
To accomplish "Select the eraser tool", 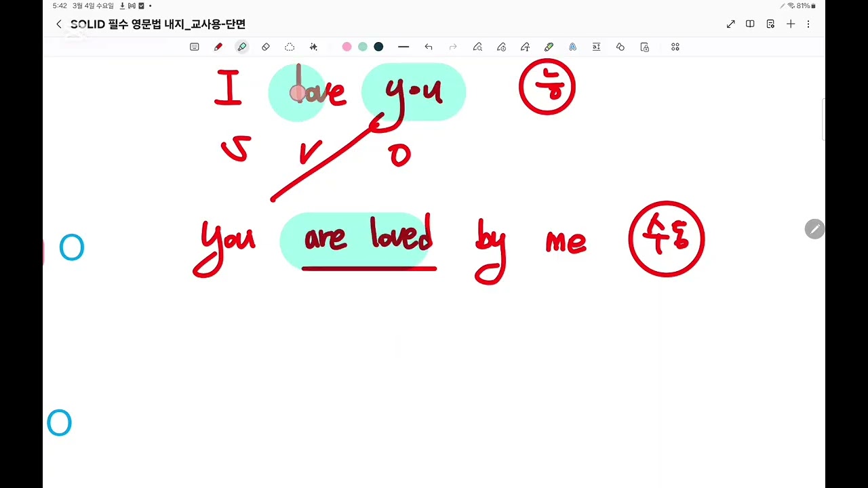I will click(266, 47).
